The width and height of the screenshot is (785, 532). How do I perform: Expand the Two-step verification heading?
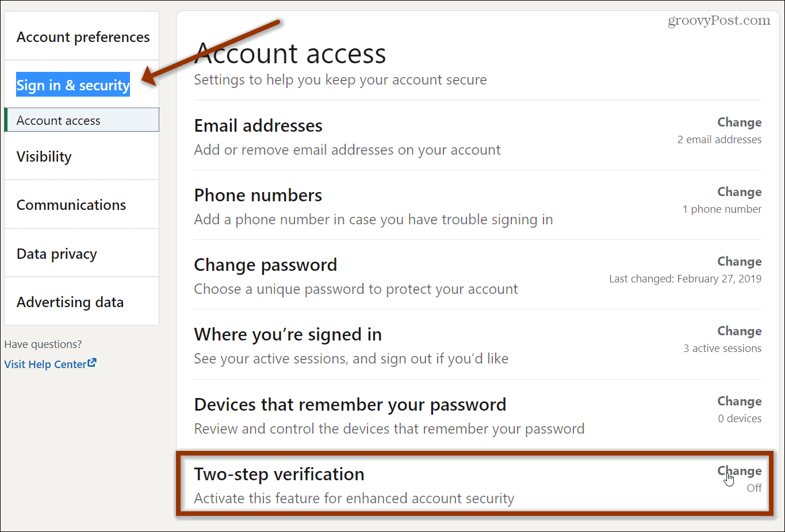pos(279,474)
